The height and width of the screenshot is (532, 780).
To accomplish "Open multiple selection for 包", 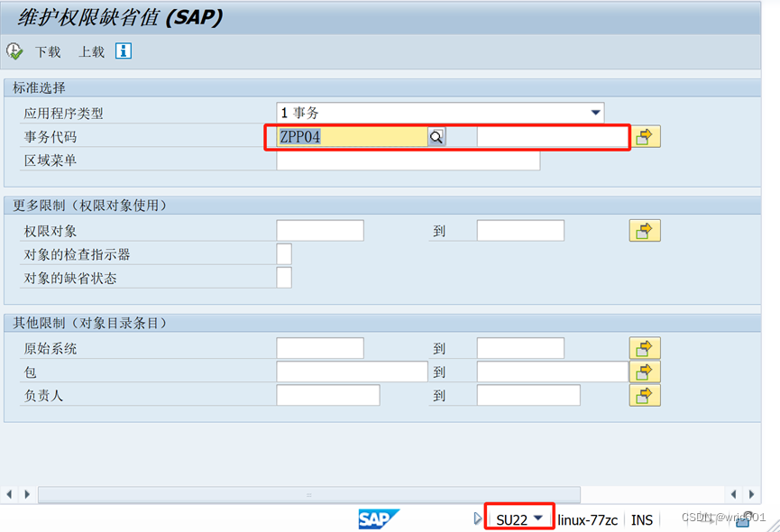I will point(645,371).
